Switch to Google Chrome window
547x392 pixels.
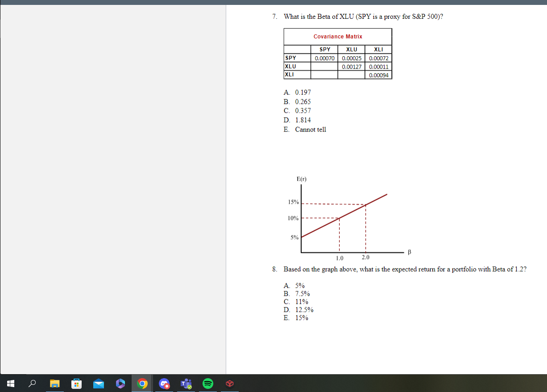coord(142,384)
